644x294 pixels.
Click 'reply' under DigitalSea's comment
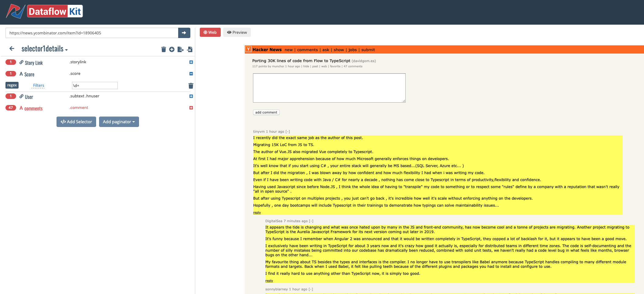click(269, 281)
